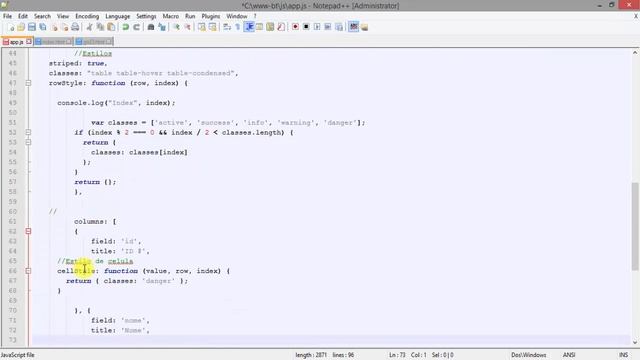Save the current recorded macro icon
The width and height of the screenshot is (640, 360).
(339, 27)
